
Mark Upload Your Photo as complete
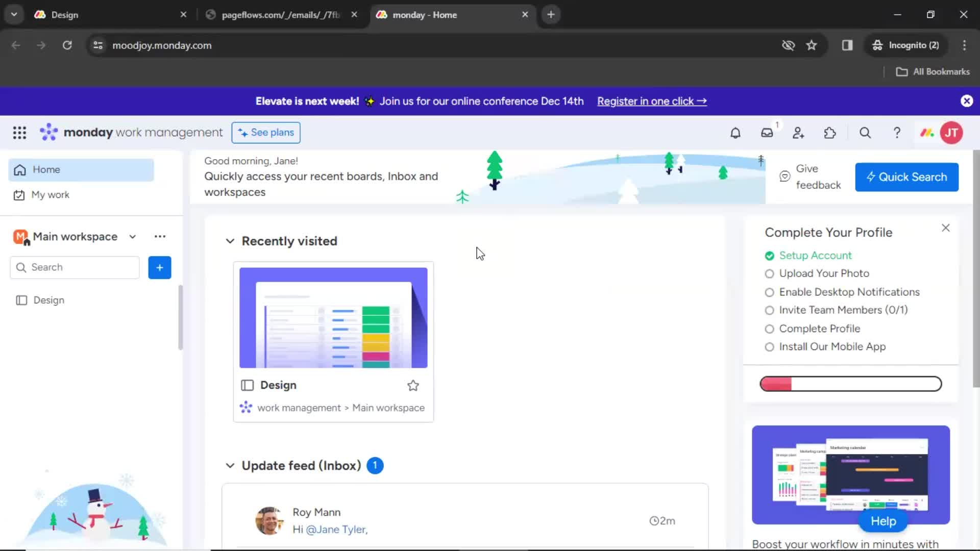769,273
